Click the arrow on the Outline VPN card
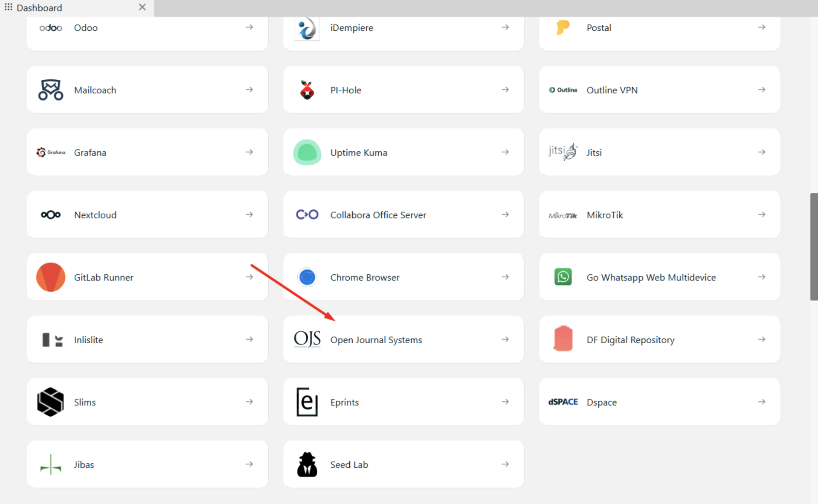818x504 pixels. point(762,90)
